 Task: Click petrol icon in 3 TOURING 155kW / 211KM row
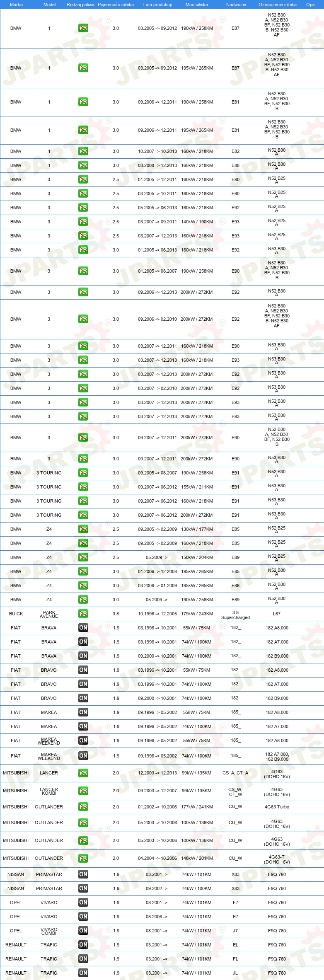tap(83, 487)
